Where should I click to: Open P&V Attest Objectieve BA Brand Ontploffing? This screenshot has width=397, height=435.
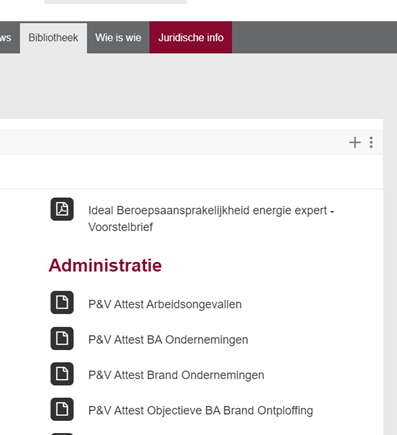[x=200, y=410]
